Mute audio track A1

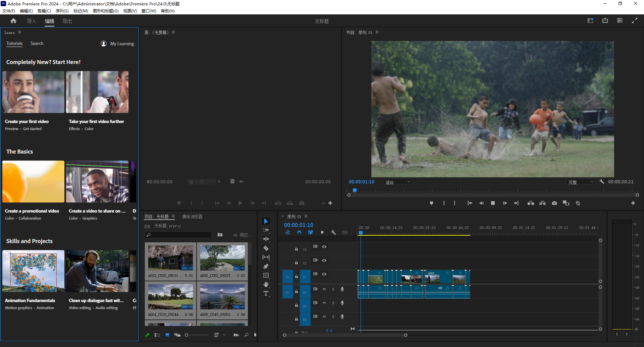click(x=324, y=289)
